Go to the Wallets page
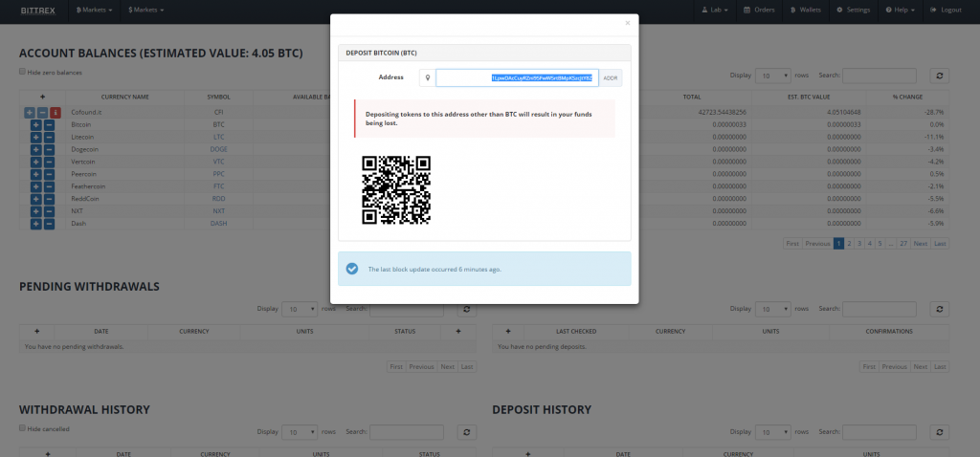 point(806,10)
